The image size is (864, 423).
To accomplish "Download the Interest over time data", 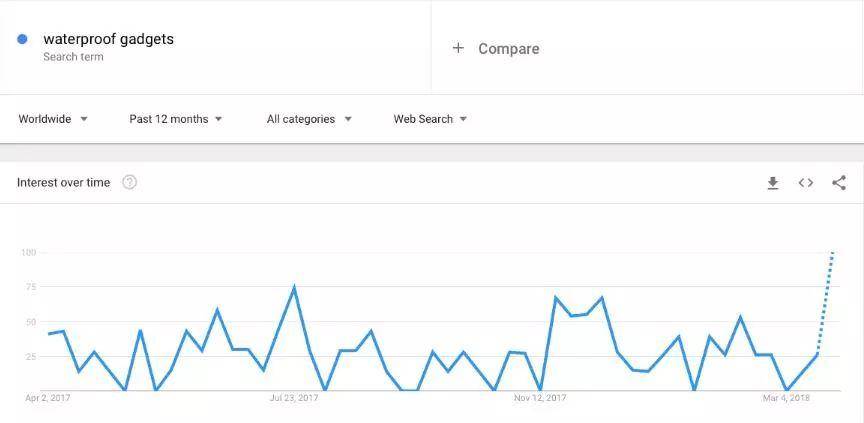I will point(772,183).
